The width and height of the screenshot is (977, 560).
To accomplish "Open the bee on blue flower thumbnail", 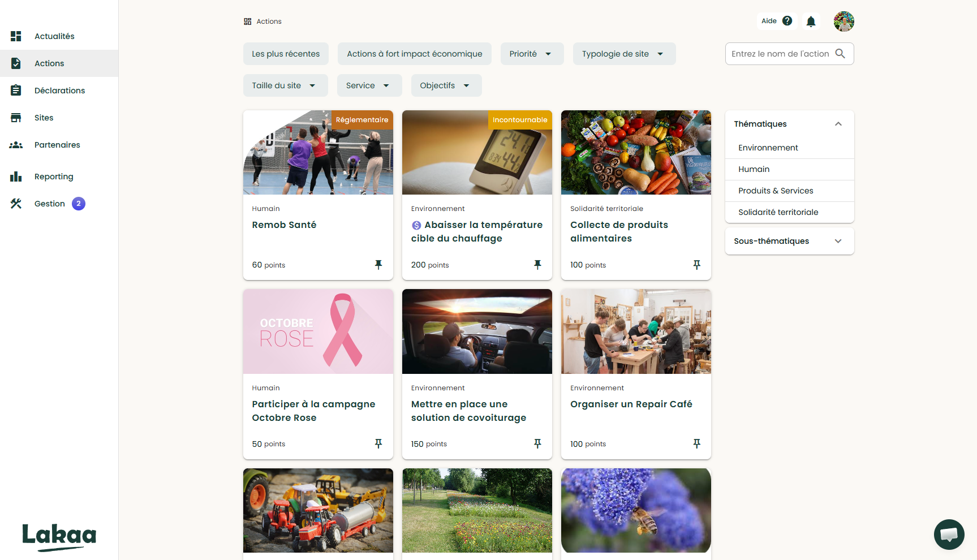I will 636,511.
